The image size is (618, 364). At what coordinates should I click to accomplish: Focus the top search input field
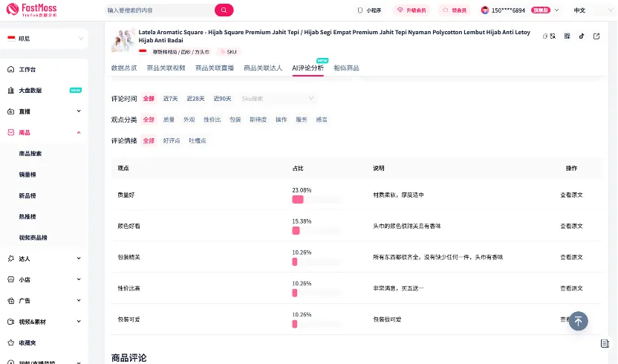(x=160, y=10)
